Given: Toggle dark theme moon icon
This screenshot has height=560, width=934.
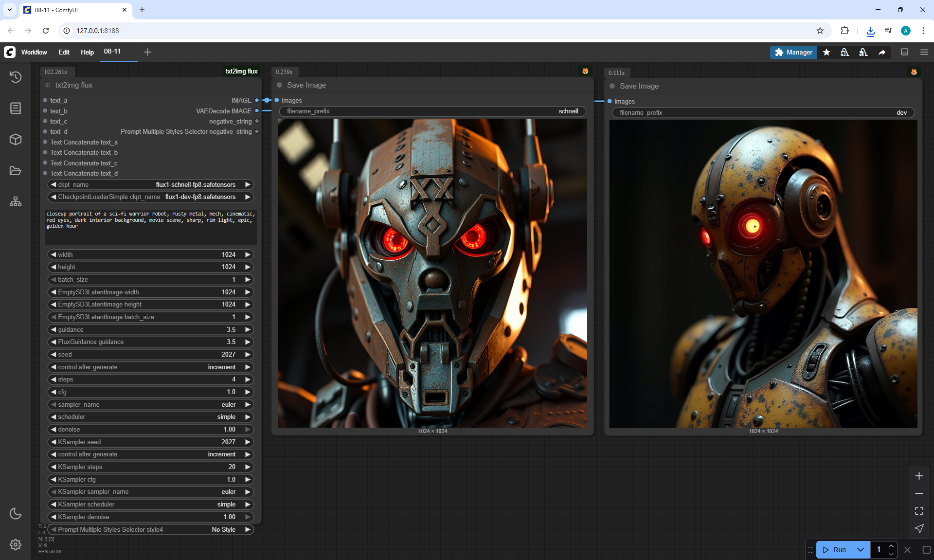Looking at the screenshot, I should pos(16,513).
